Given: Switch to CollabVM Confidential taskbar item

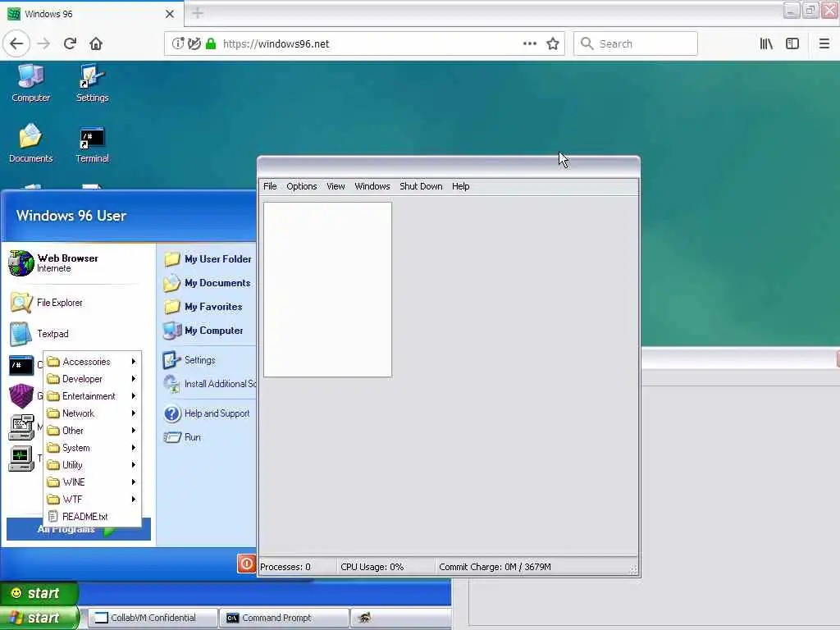Looking at the screenshot, I should [153, 618].
